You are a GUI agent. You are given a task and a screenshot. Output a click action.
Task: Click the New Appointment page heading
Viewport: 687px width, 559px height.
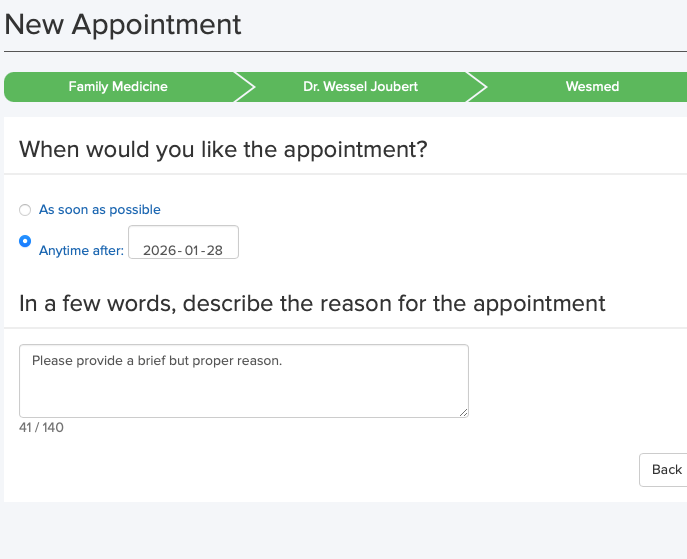(x=123, y=24)
